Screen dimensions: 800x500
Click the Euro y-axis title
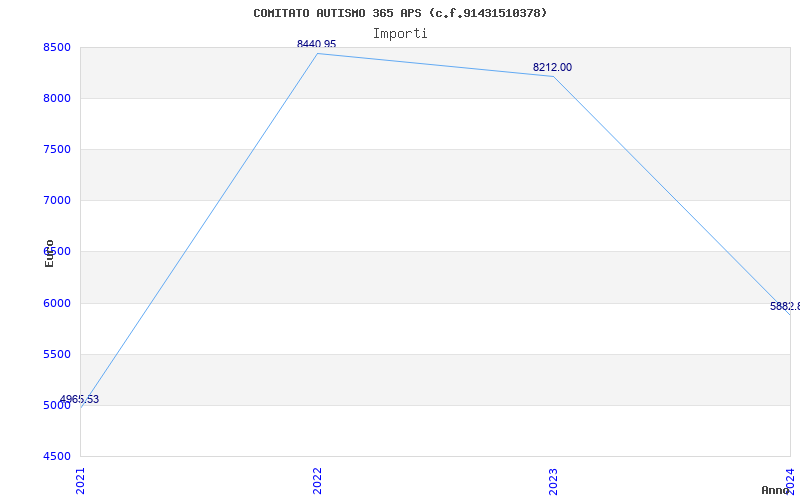(x=49, y=253)
